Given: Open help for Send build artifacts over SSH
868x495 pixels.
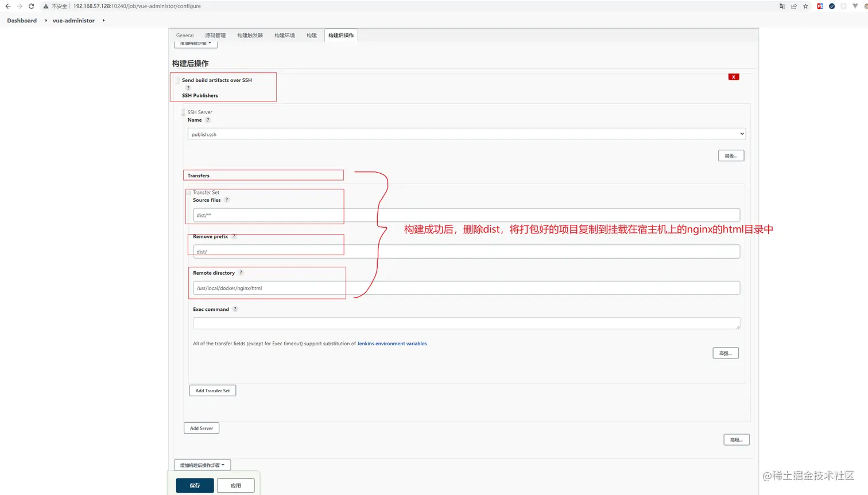Looking at the screenshot, I should [x=188, y=88].
